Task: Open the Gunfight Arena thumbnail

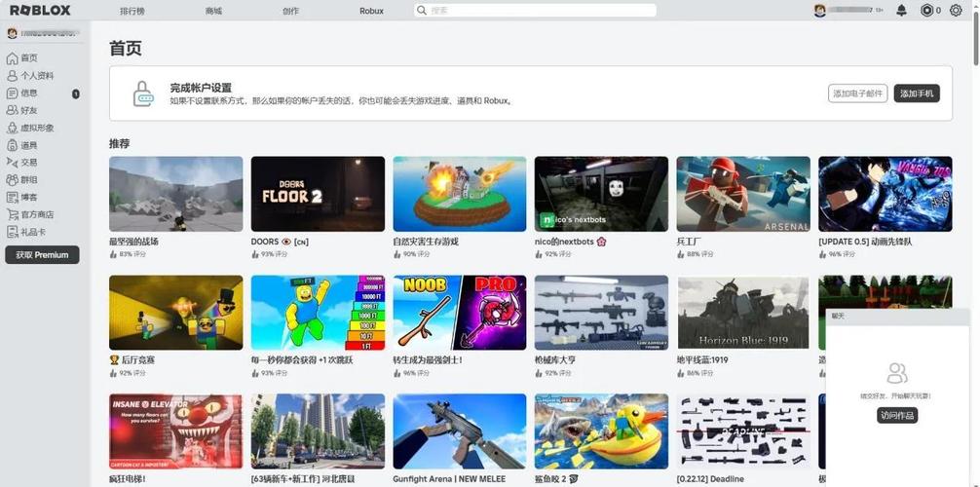Action: click(x=460, y=431)
